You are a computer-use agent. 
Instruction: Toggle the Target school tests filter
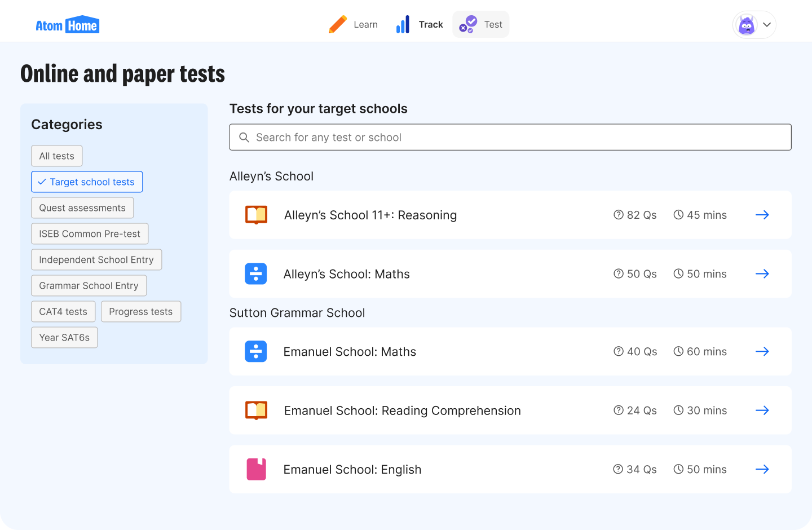(x=87, y=182)
